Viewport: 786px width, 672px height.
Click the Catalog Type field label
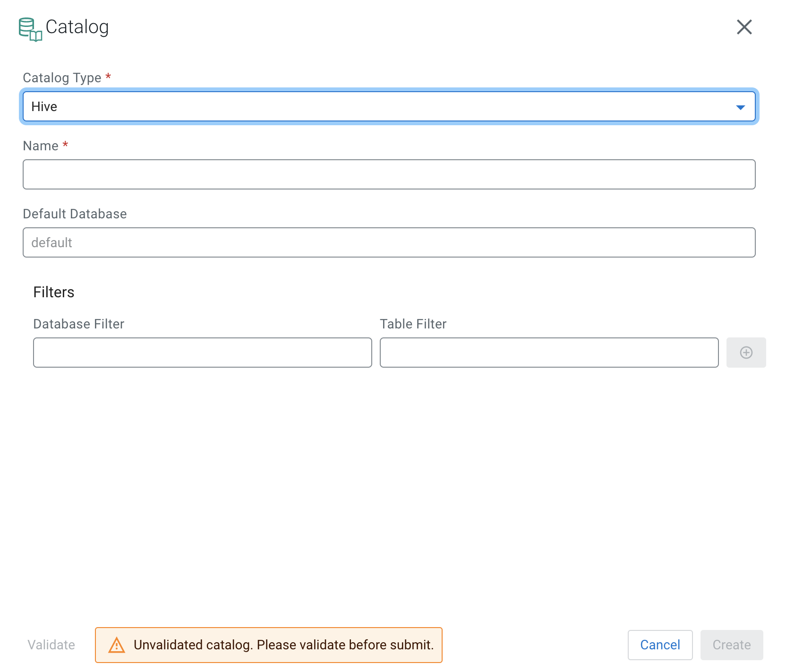click(x=62, y=78)
